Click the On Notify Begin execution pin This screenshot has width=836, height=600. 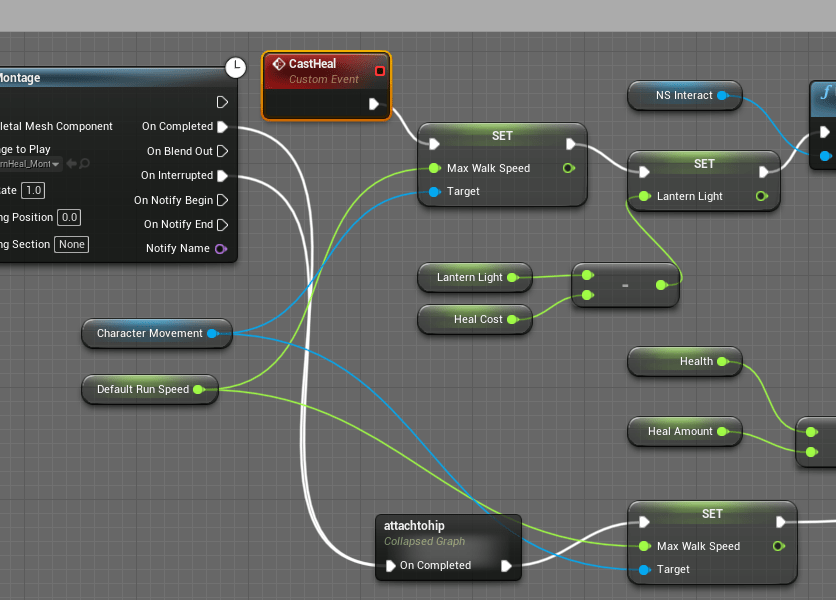coord(222,200)
